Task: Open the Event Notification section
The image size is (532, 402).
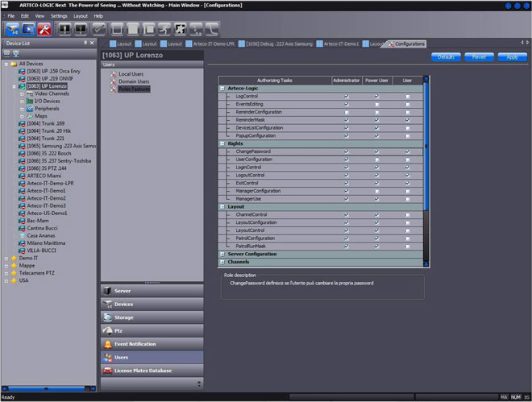Action: [x=152, y=344]
